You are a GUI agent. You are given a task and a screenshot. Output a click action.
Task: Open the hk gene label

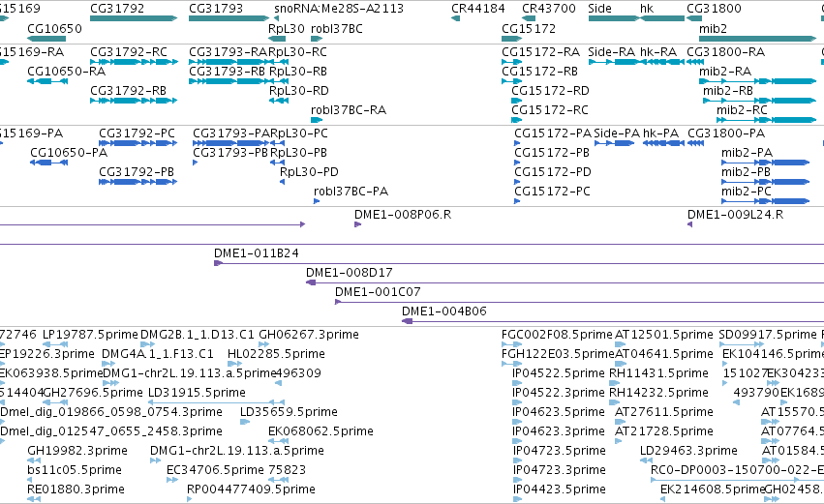[x=647, y=9]
